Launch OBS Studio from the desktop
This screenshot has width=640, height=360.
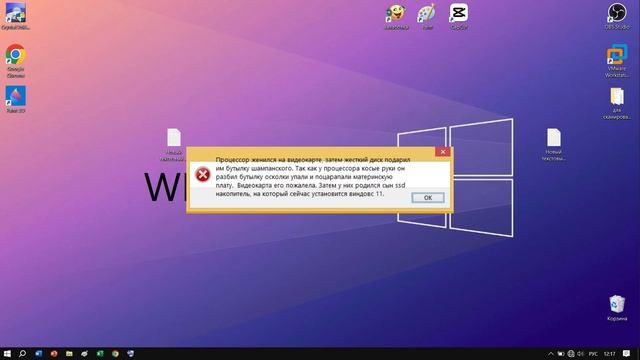click(x=617, y=16)
